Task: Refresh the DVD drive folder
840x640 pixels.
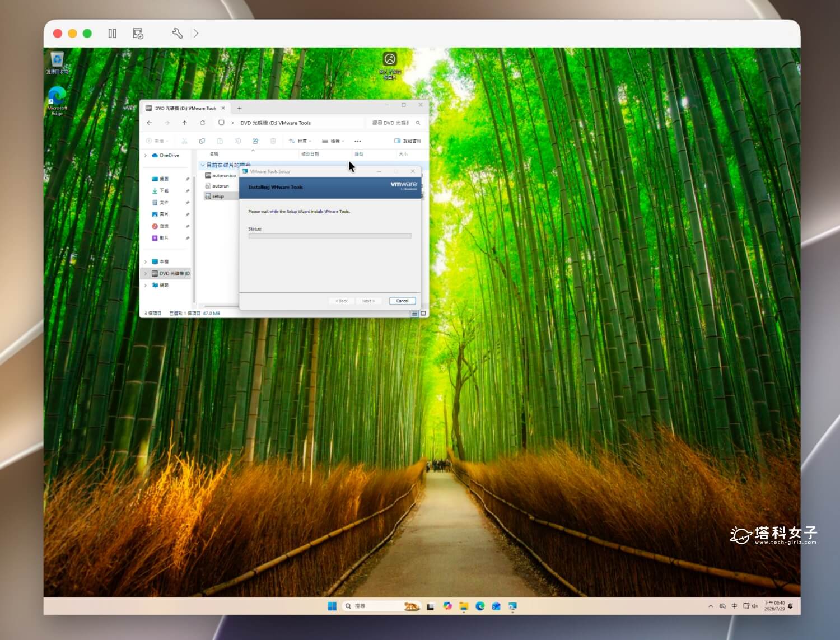Action: coord(202,123)
